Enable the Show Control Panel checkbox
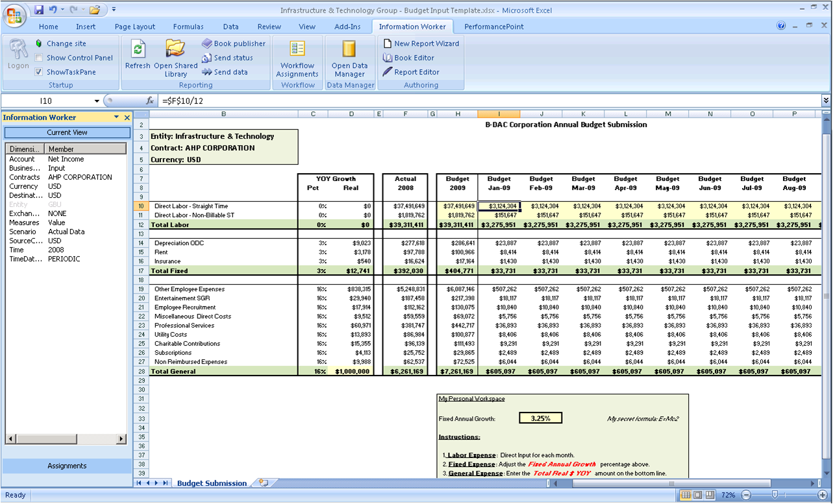The height and width of the screenshot is (504, 833). tap(39, 58)
